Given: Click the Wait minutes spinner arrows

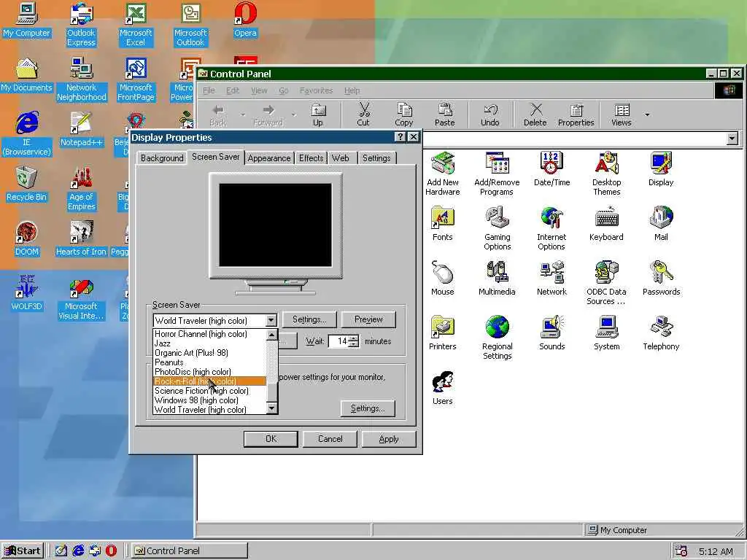Looking at the screenshot, I should click(x=354, y=341).
